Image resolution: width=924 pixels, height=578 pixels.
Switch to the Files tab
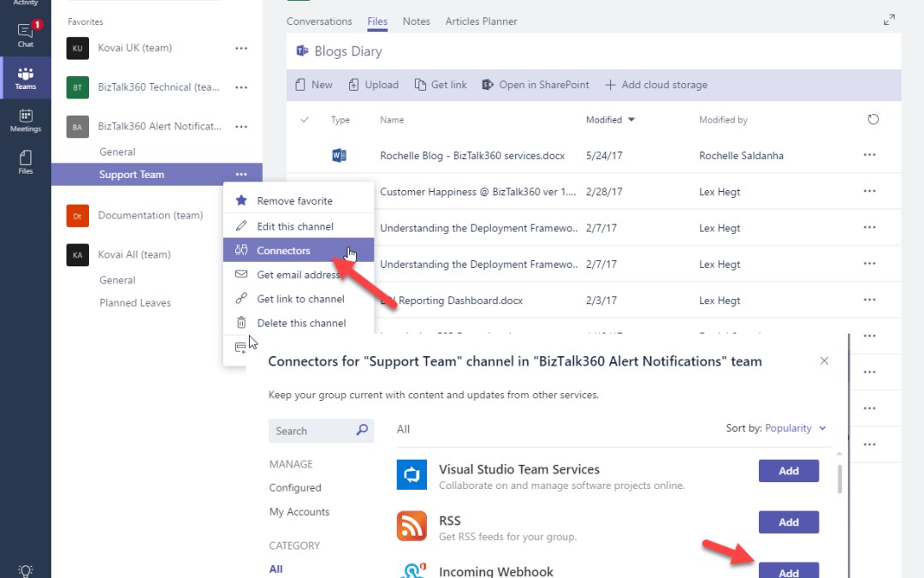[377, 21]
